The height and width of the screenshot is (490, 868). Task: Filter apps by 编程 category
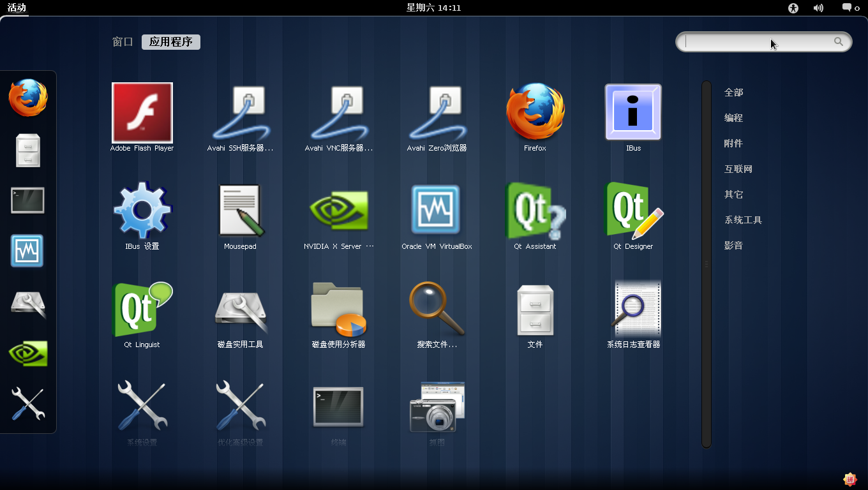click(733, 118)
